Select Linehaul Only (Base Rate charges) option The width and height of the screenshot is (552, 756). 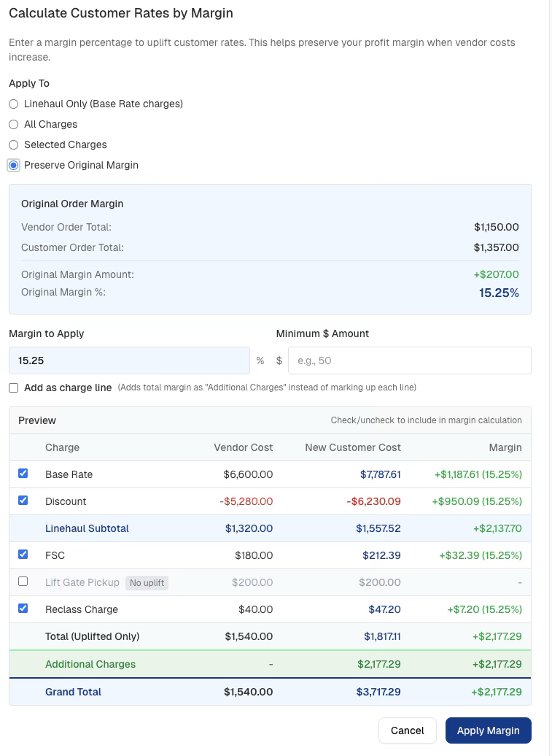point(13,104)
